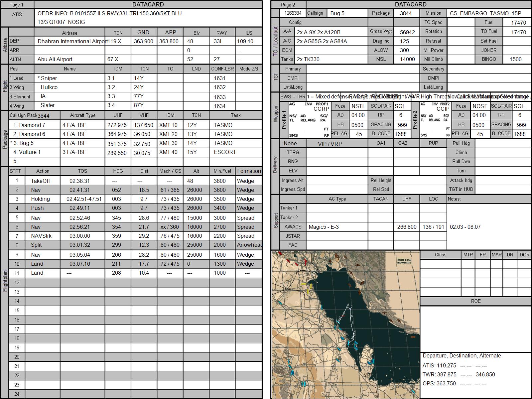This screenshot has height=399, width=532.
Task: Click the Package number 3844 on Page 2 header
Action: click(406, 13)
